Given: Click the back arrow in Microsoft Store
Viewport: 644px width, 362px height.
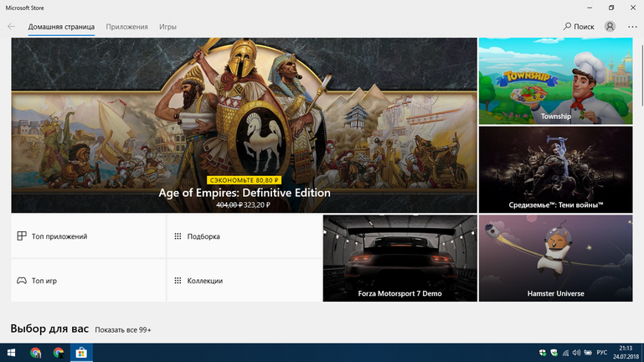Looking at the screenshot, I should coord(11,27).
